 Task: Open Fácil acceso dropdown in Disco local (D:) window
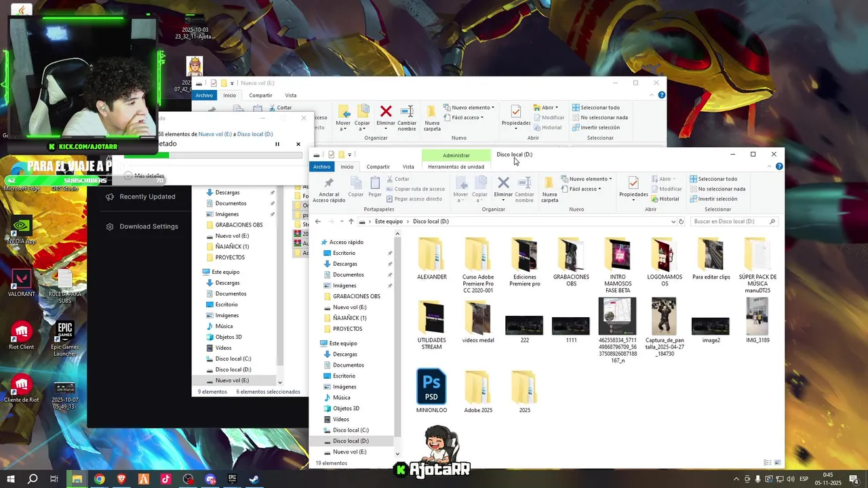point(582,189)
